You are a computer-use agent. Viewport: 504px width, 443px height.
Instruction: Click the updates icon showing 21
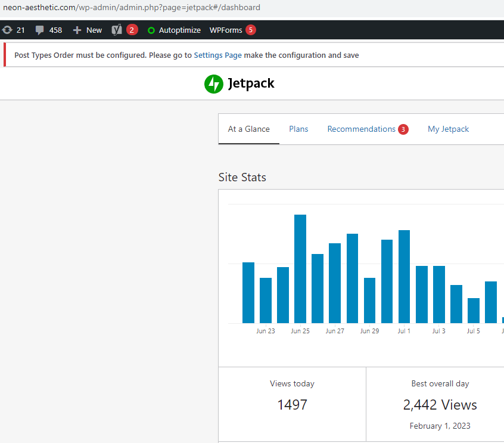click(7, 30)
